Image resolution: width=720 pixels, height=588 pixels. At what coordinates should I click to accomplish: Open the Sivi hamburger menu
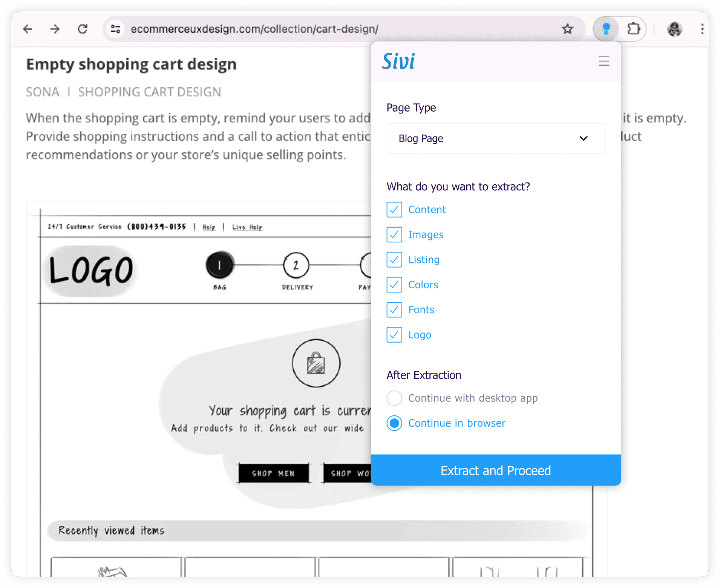pos(604,61)
